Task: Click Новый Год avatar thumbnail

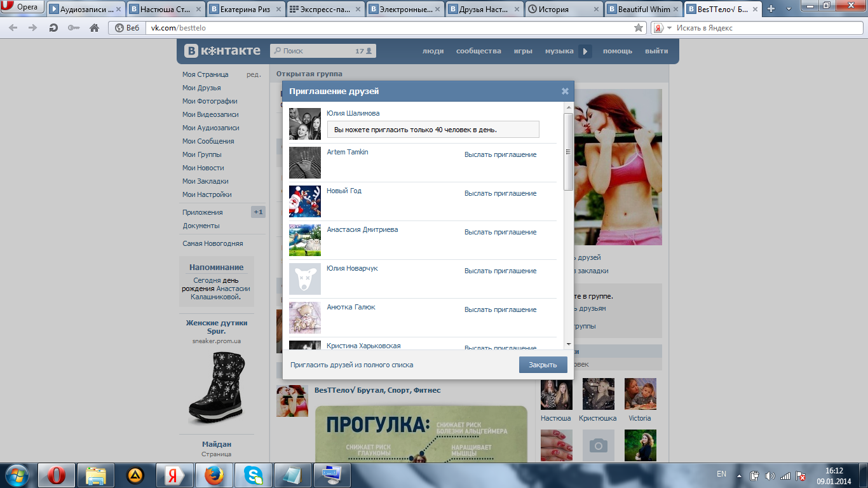Action: coord(305,201)
